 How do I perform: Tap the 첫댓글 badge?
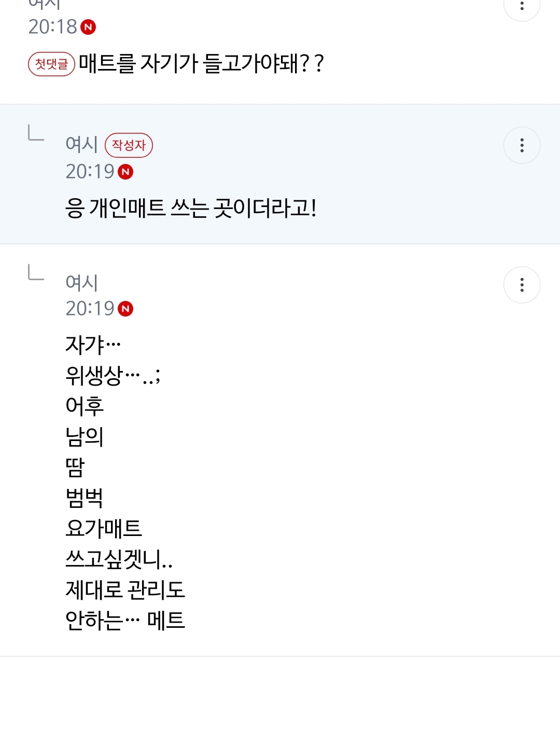51,64
